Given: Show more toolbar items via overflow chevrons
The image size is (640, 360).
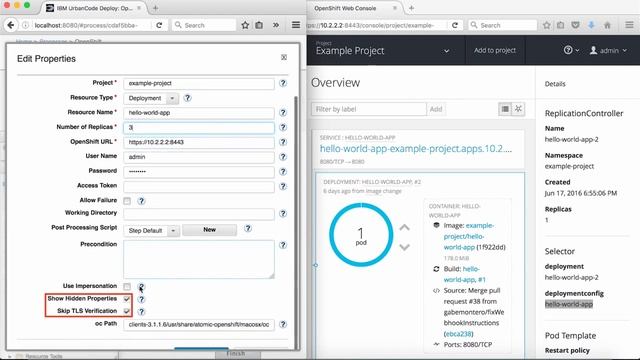Looking at the screenshot, I should click(x=276, y=25).
